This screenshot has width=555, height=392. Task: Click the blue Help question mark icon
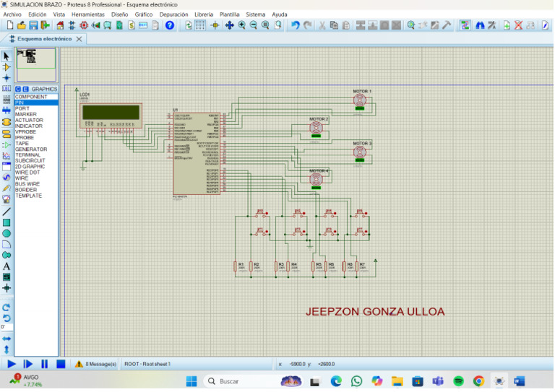(170, 25)
